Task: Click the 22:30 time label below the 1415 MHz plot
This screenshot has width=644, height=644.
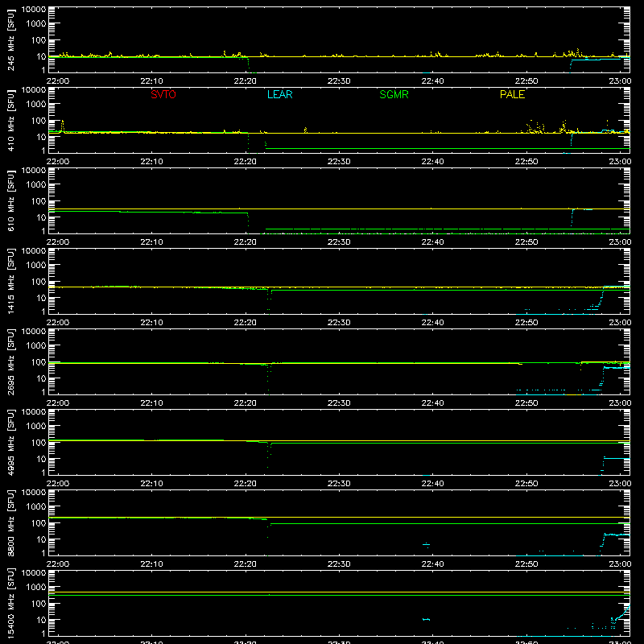Action: click(x=339, y=323)
